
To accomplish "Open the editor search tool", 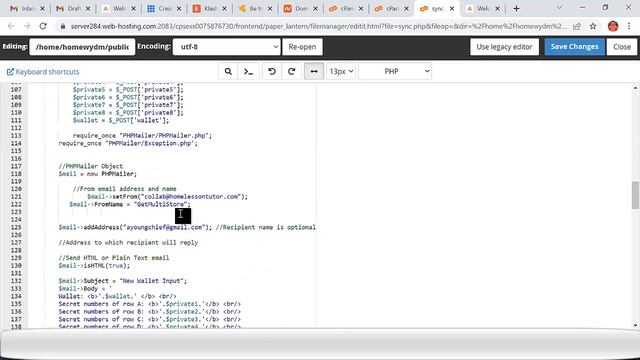I will tap(228, 71).
